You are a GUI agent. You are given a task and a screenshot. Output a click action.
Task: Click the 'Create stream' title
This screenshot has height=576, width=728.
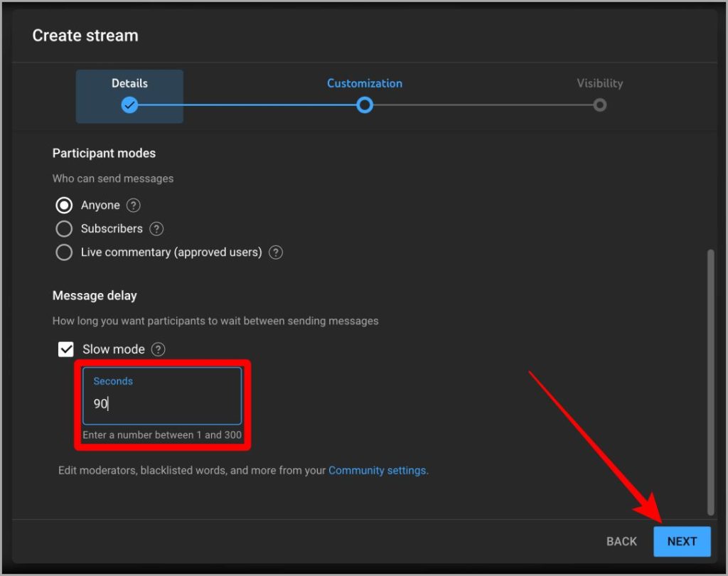[85, 36]
